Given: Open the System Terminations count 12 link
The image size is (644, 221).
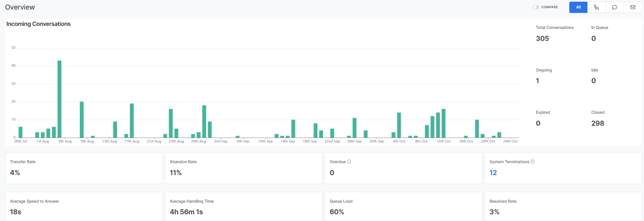Looking at the screenshot, I should tap(493, 173).
